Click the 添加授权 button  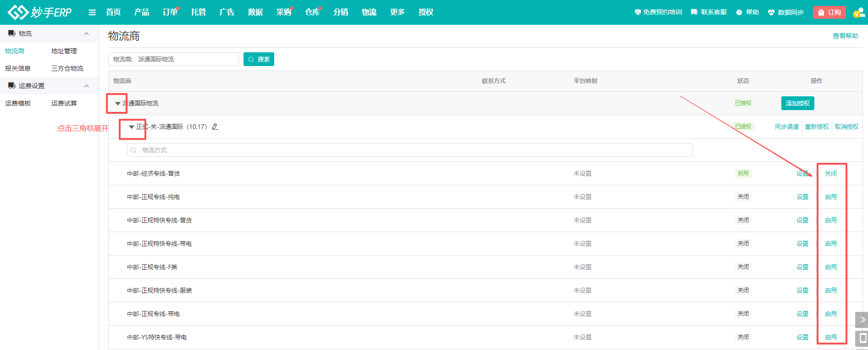(797, 103)
